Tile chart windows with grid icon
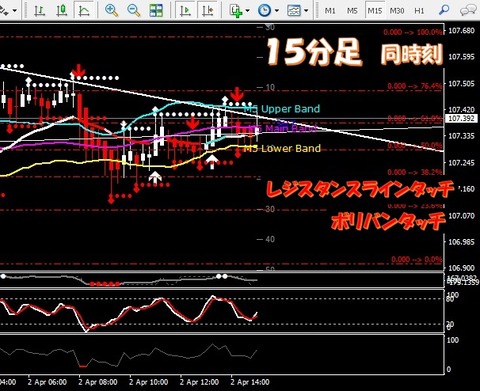Viewport: 480px width, 391px height. pyautogui.click(x=156, y=11)
